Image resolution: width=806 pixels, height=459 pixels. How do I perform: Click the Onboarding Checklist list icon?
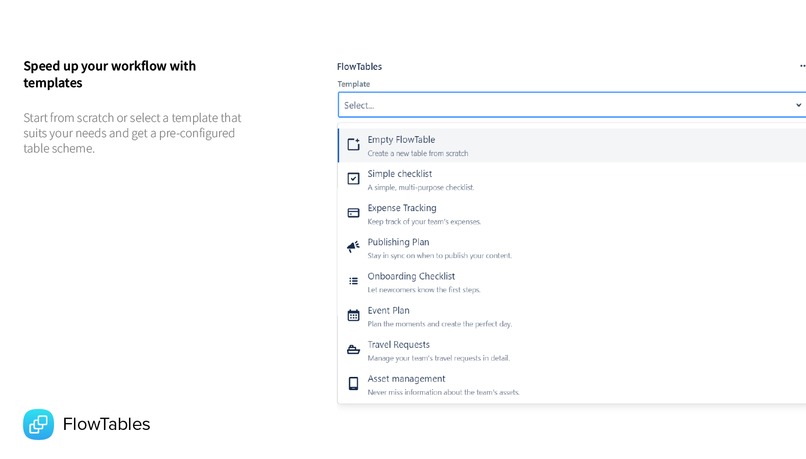(353, 281)
